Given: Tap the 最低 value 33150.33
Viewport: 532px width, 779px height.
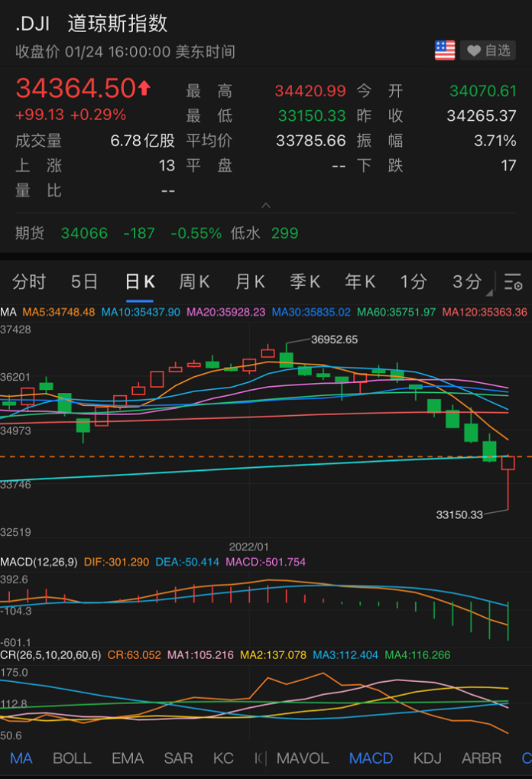Looking at the screenshot, I should coord(311,115).
